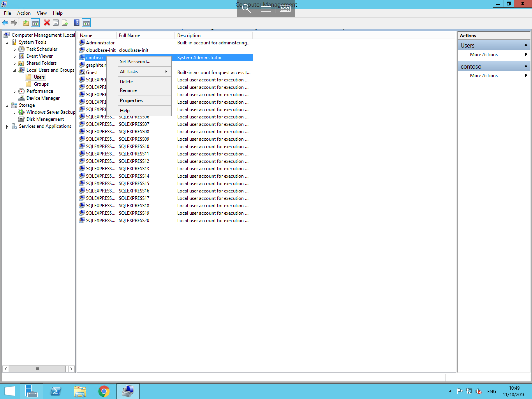
Task: Click Delete option in context menu
Action: click(127, 81)
